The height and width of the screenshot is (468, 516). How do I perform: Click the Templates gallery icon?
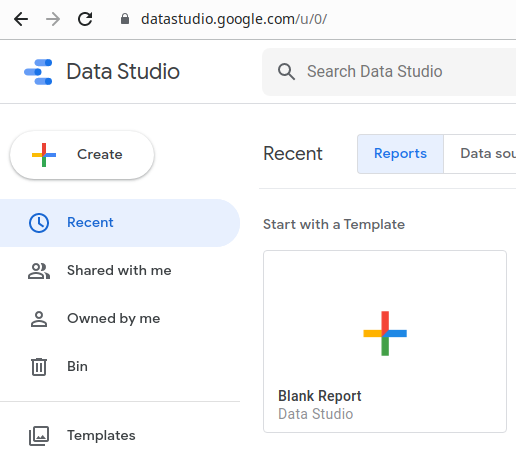(39, 436)
